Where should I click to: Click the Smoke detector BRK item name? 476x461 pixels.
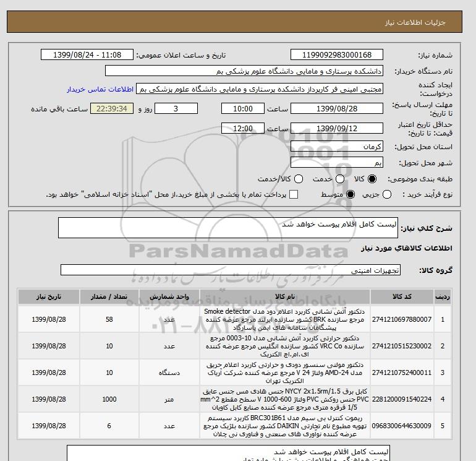pyautogui.click(x=285, y=319)
